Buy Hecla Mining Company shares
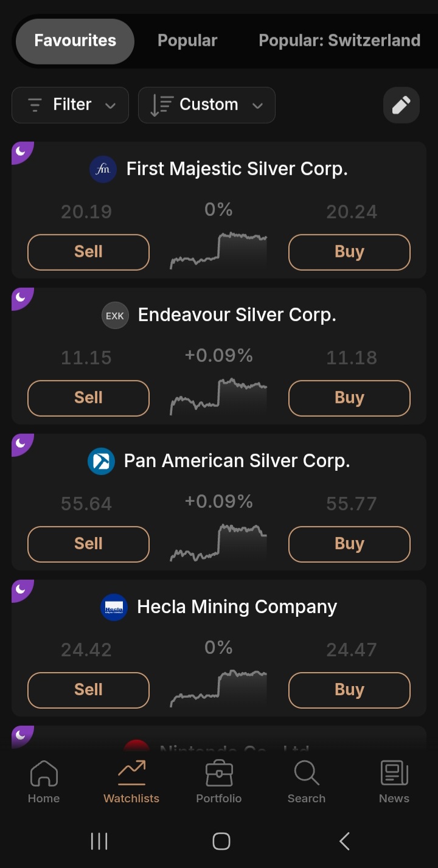Screen dimensions: 438x868 pyautogui.click(x=349, y=690)
